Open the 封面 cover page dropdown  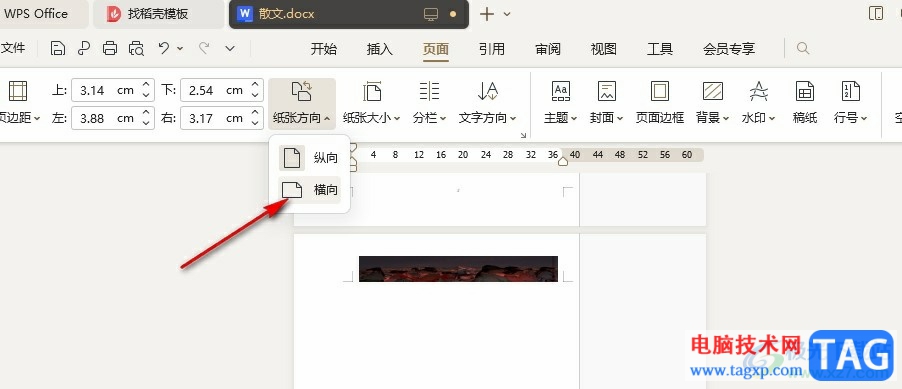[x=606, y=104]
